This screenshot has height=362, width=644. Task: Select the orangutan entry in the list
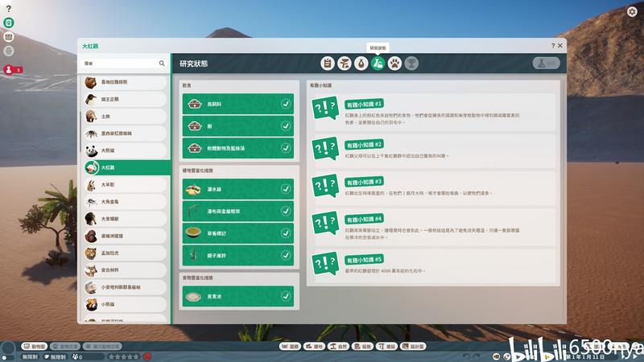[126, 236]
